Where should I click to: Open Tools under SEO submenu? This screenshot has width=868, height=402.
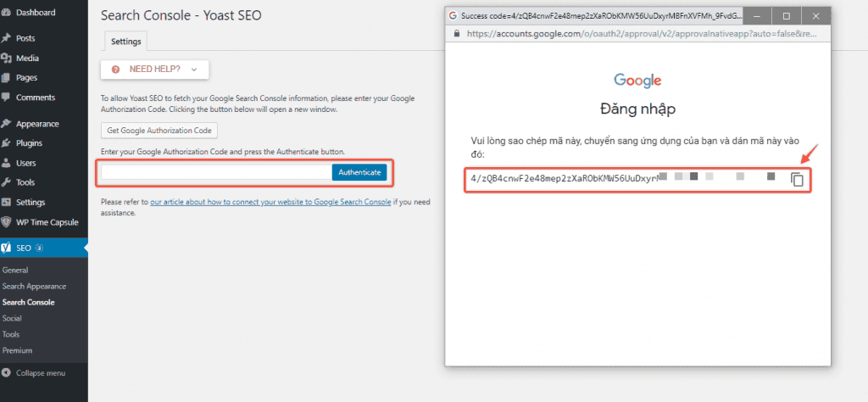pyautogui.click(x=10, y=334)
